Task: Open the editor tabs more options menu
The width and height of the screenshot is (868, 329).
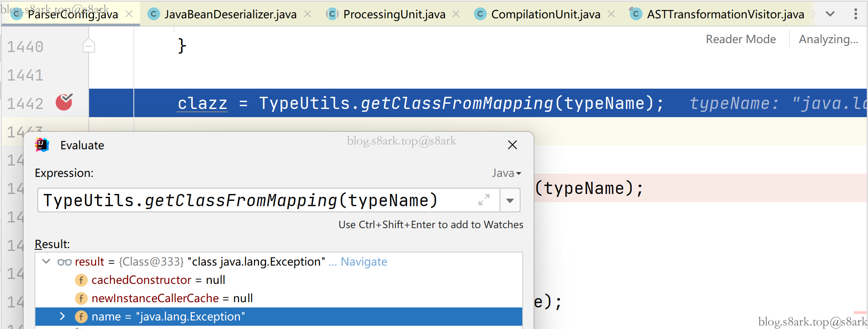Action: click(x=856, y=14)
